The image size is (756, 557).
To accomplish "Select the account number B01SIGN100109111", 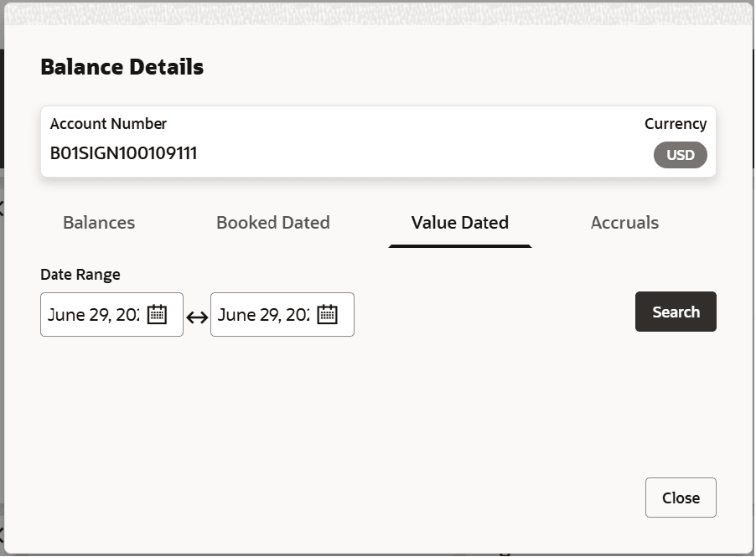I will coord(123,153).
